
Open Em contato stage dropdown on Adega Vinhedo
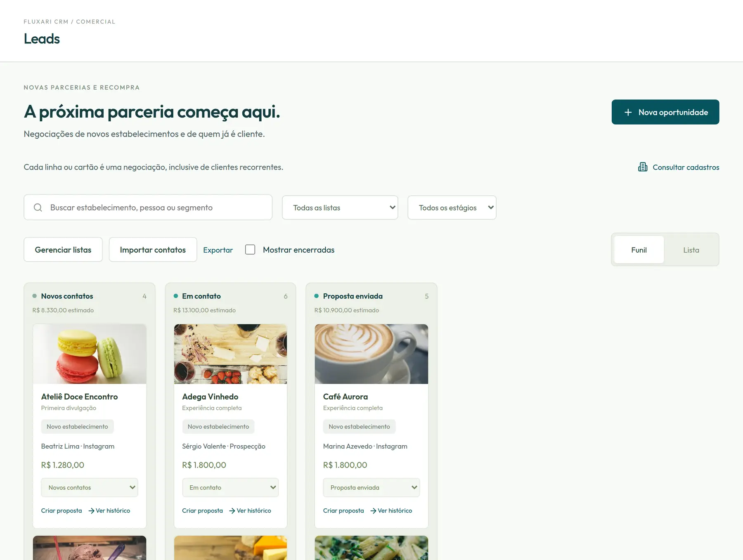(230, 488)
